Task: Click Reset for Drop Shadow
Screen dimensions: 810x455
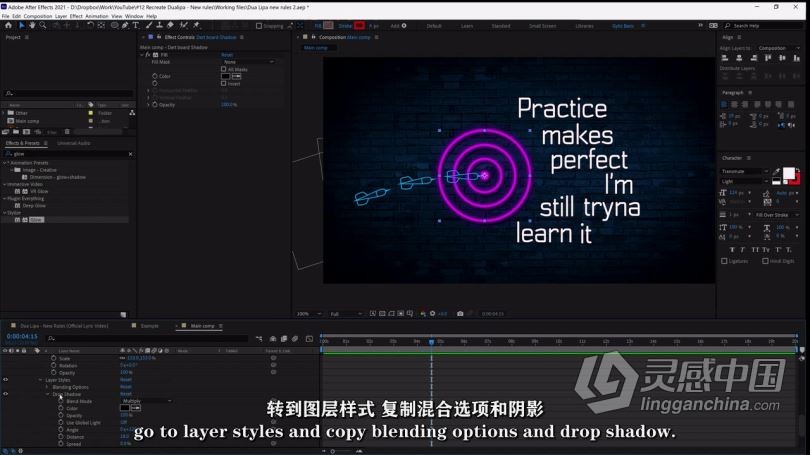Action: click(x=126, y=394)
